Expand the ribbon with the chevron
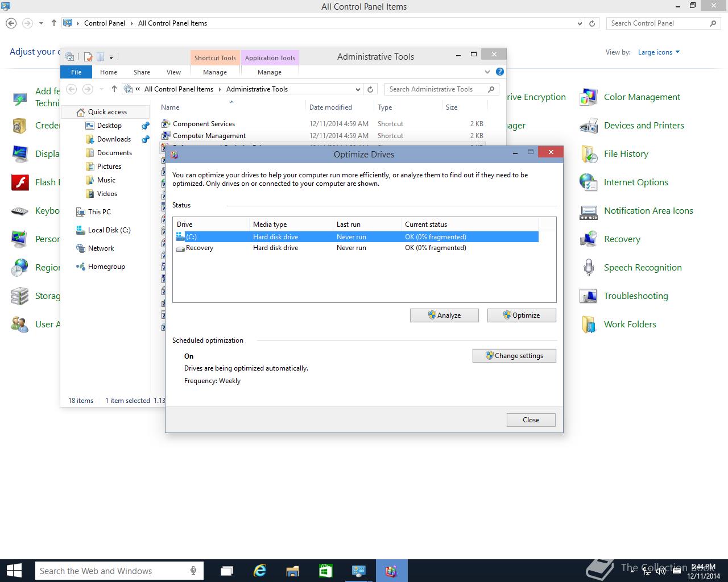 (x=487, y=72)
